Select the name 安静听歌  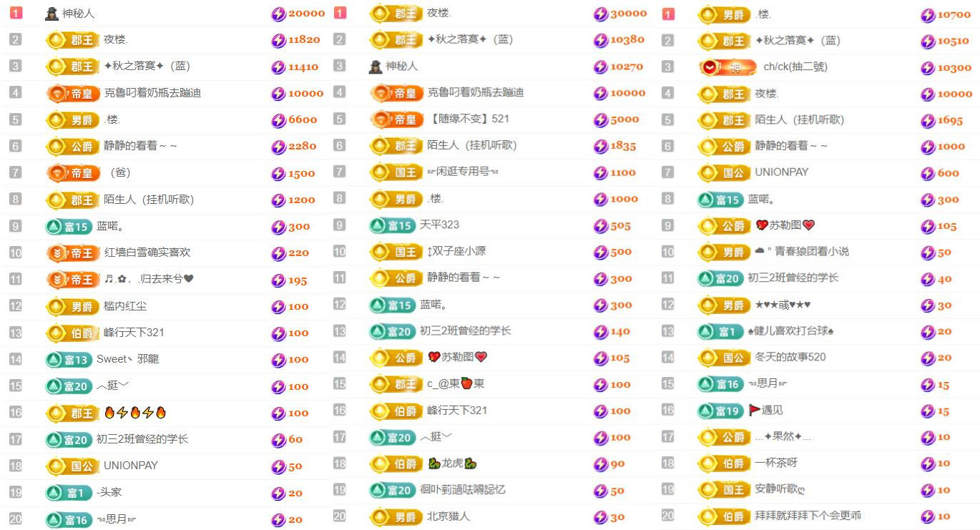click(x=780, y=490)
